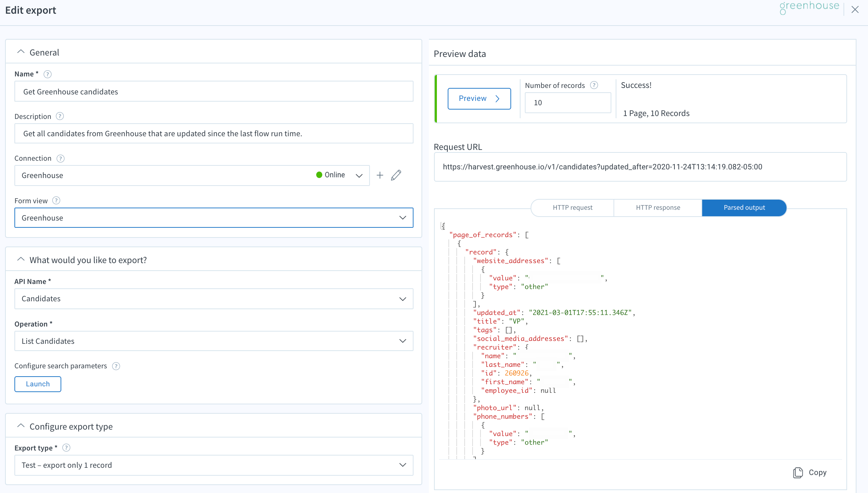Screen dimensions: 868x493
Task: Collapse the top-level JSON fold marker
Action: (443, 226)
